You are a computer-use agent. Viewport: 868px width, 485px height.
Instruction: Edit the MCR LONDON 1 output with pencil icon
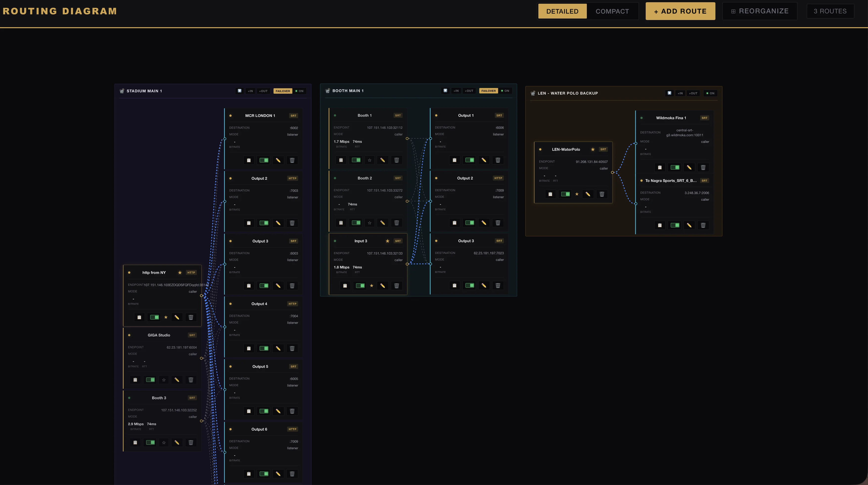278,160
